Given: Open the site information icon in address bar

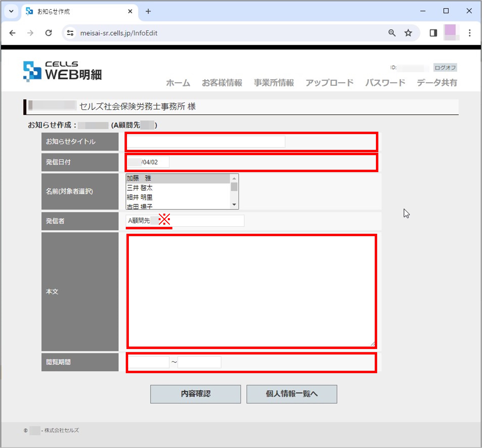Looking at the screenshot, I should (70, 33).
